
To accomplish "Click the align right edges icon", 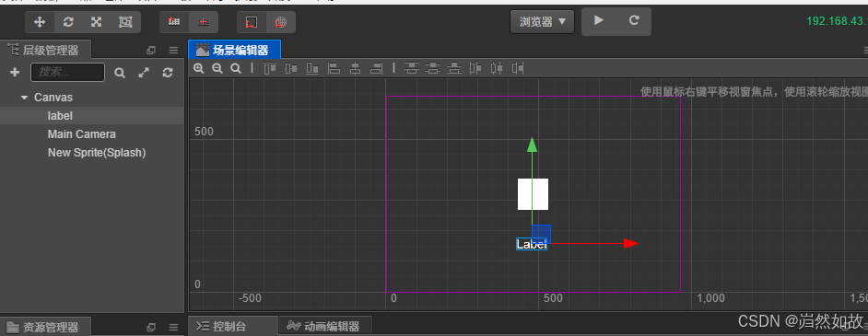I will tap(377, 68).
